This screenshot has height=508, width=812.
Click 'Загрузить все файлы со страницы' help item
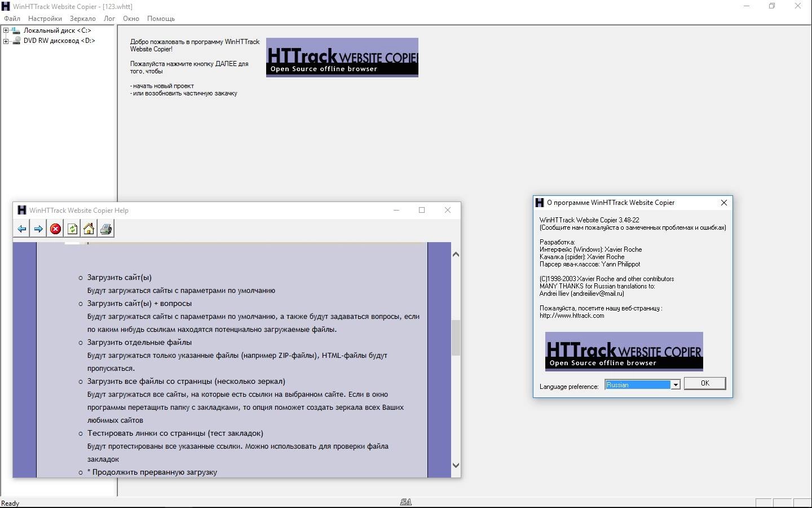[x=186, y=381]
